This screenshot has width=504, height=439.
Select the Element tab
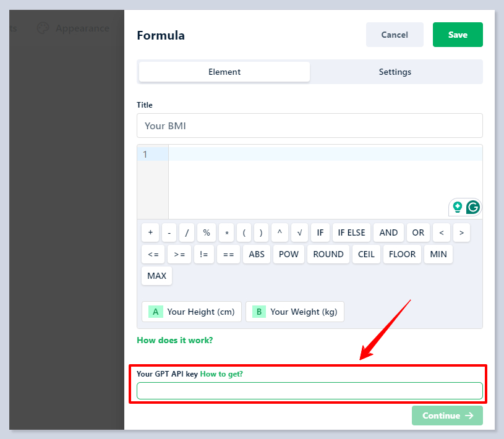pyautogui.click(x=224, y=72)
